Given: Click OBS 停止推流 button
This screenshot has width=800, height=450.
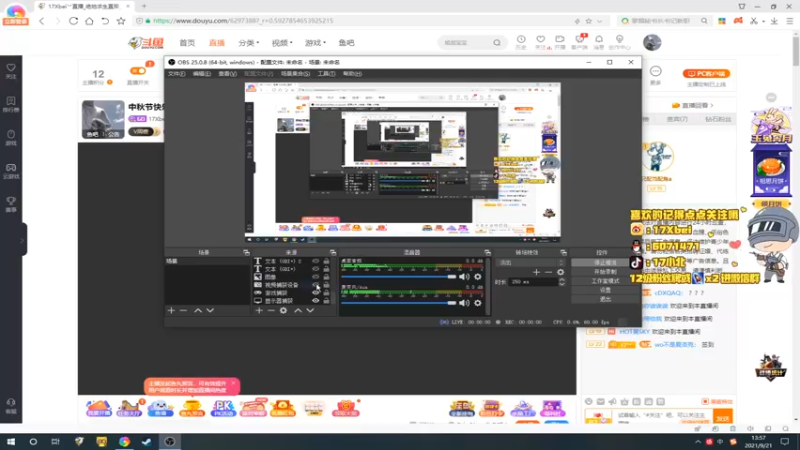Looking at the screenshot, I should coord(605,262).
